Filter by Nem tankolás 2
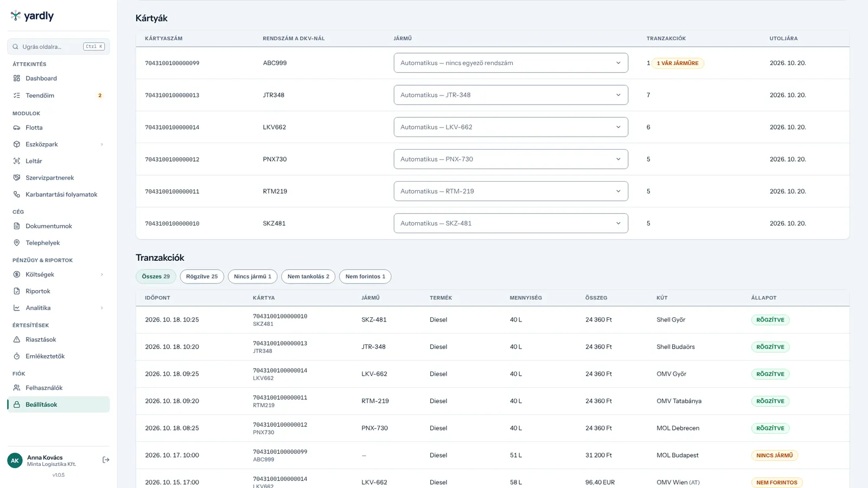868x488 pixels. pyautogui.click(x=308, y=277)
